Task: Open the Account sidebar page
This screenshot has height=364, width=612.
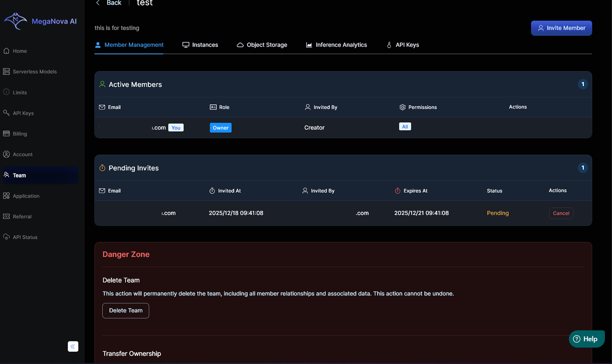Action: [22, 154]
